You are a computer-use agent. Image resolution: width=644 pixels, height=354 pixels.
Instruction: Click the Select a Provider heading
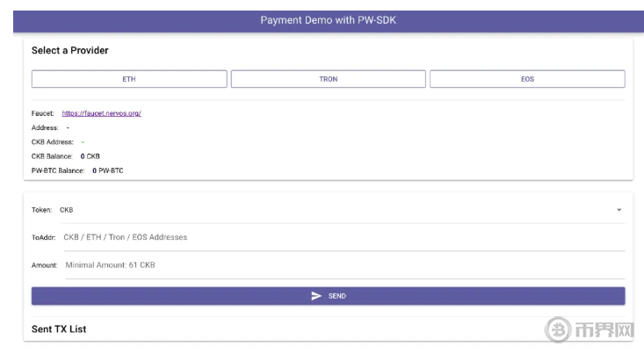tap(70, 51)
